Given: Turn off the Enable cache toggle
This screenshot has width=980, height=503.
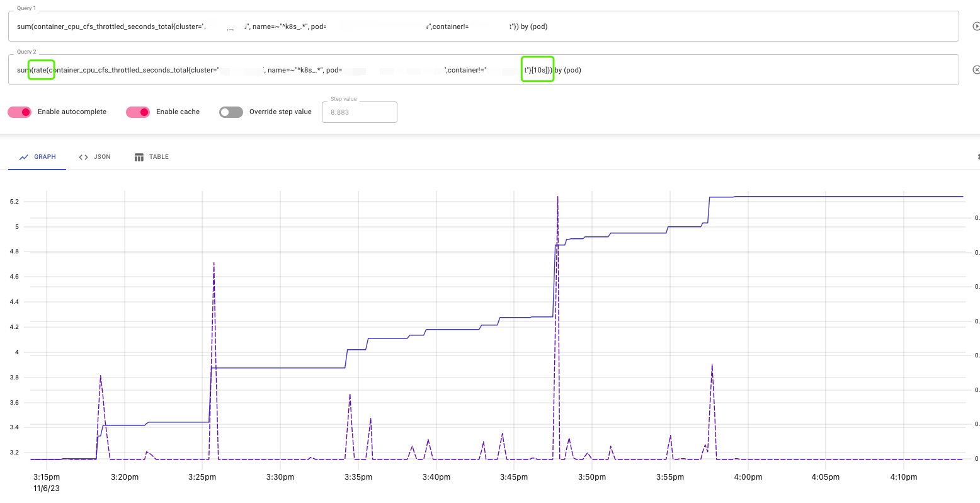Looking at the screenshot, I should point(138,112).
